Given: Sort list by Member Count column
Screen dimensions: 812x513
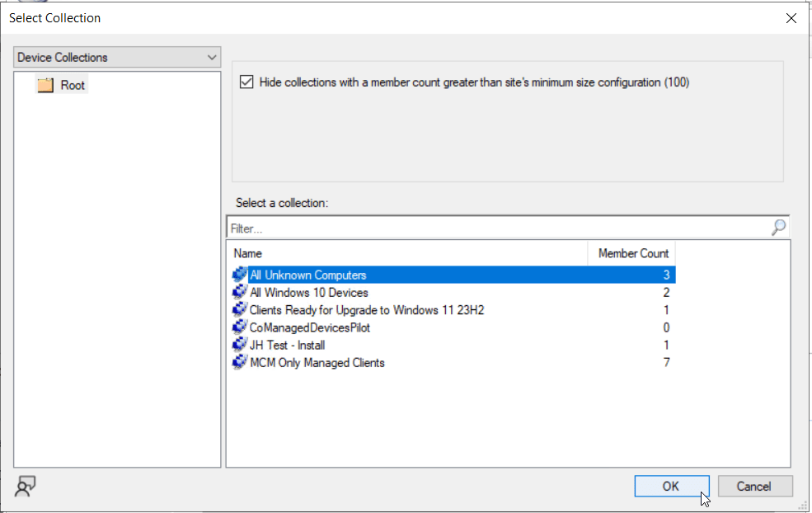Looking at the screenshot, I should tap(632, 253).
